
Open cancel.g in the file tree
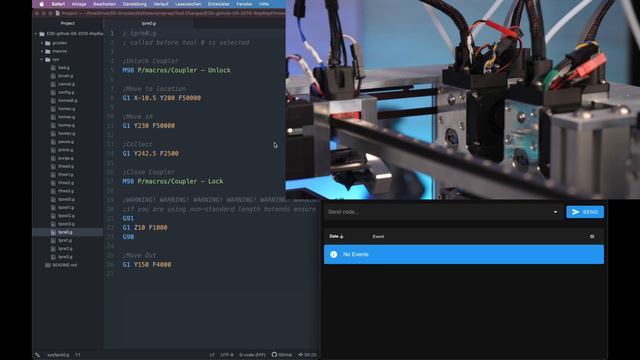66,84
